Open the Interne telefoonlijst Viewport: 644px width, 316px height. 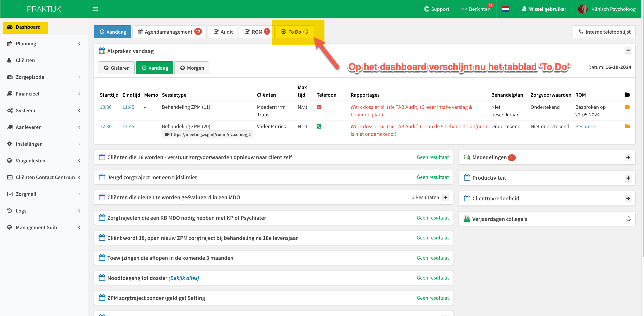pyautogui.click(x=604, y=32)
